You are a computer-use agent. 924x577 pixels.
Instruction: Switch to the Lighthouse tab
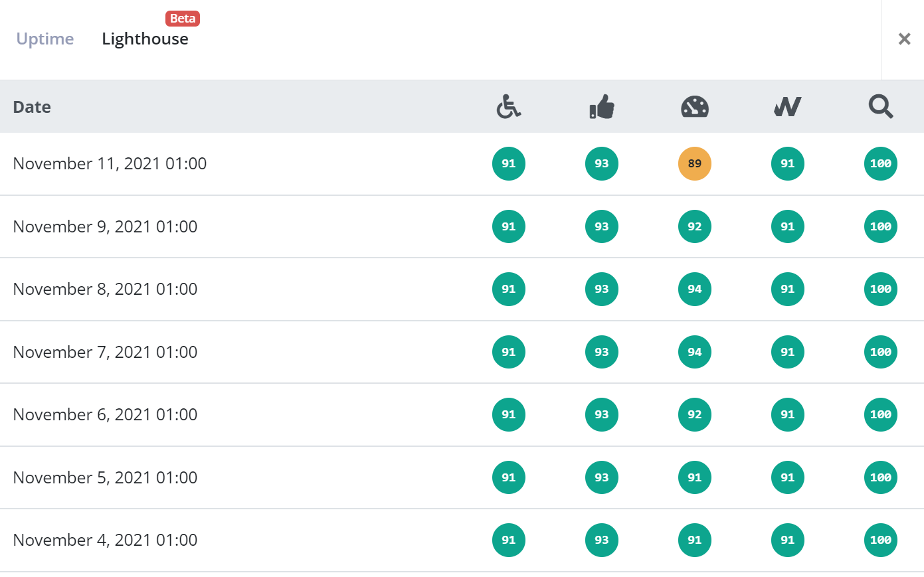(145, 39)
